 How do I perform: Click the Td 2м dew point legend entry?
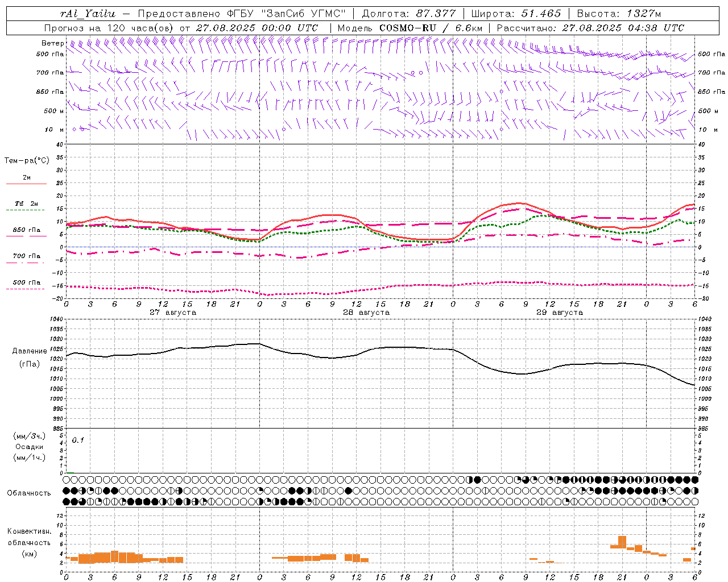pyautogui.click(x=27, y=203)
